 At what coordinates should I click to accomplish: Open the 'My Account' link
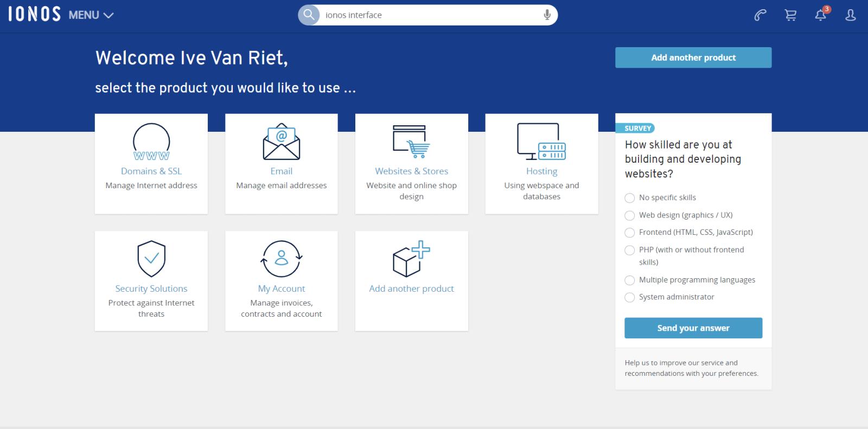pos(281,289)
